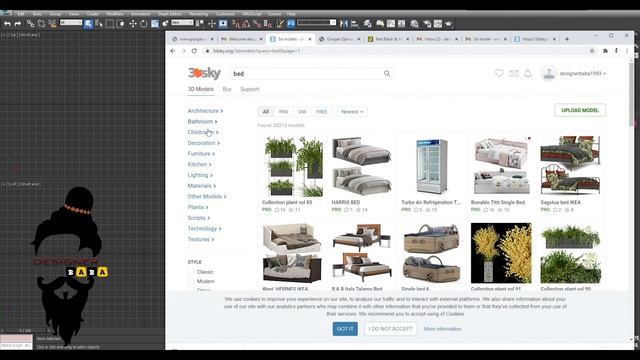The width and height of the screenshot is (640, 360).
Task: Expand the Technology category
Action: tap(204, 229)
